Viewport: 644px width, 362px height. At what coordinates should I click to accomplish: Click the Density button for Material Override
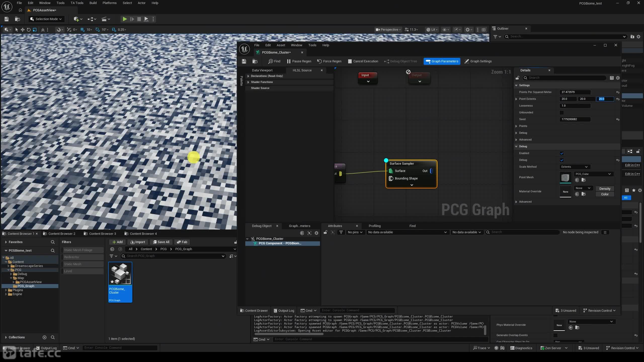pyautogui.click(x=605, y=189)
